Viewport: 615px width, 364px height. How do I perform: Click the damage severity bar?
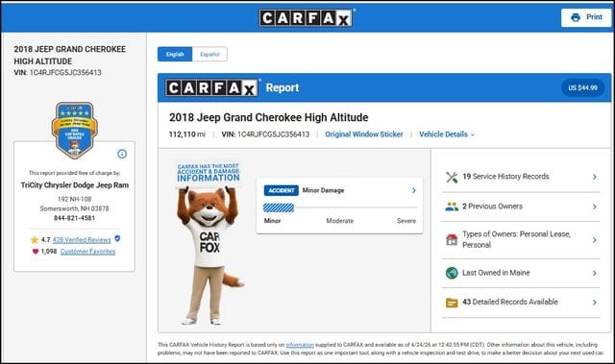(x=340, y=207)
